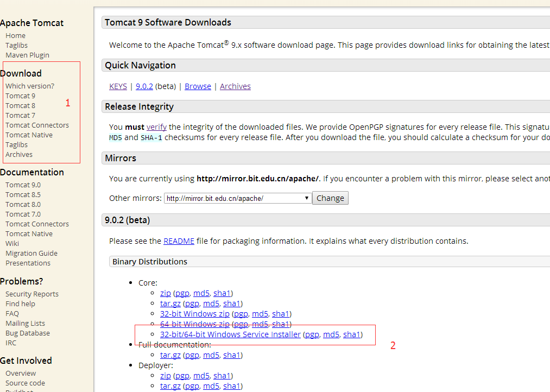Open sha1 checksum for Windows Service Installer
Viewport: 550px width, 392px height.
(352, 334)
